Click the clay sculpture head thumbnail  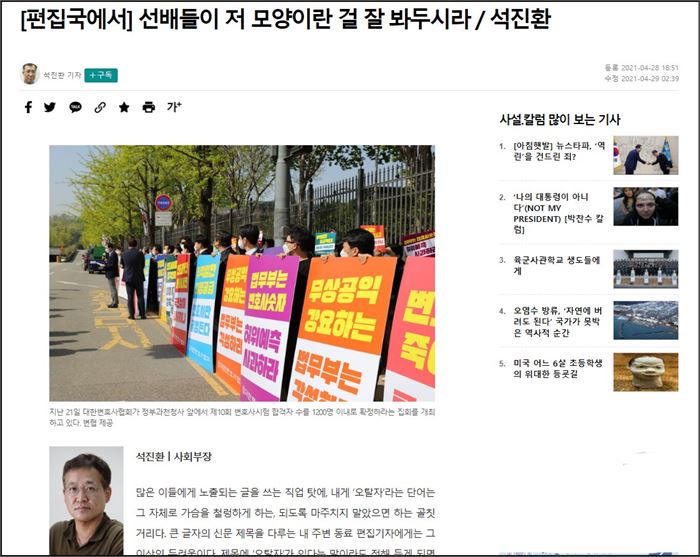click(645, 372)
